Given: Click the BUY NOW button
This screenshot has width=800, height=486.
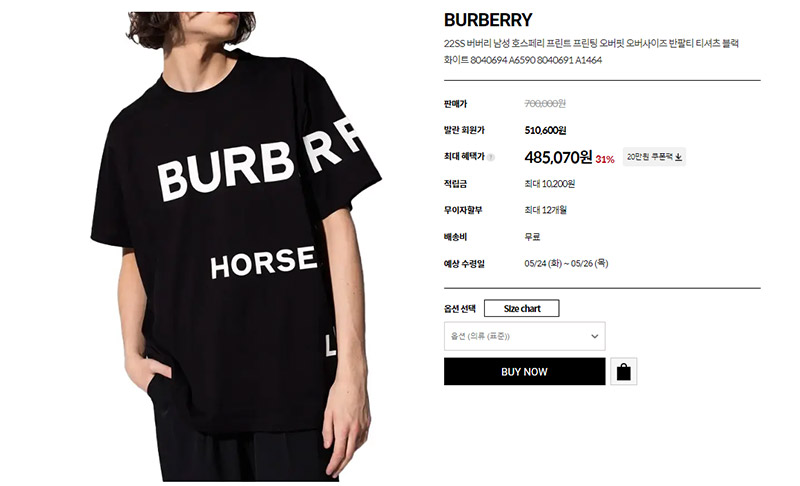Looking at the screenshot, I should pyautogui.click(x=524, y=371).
